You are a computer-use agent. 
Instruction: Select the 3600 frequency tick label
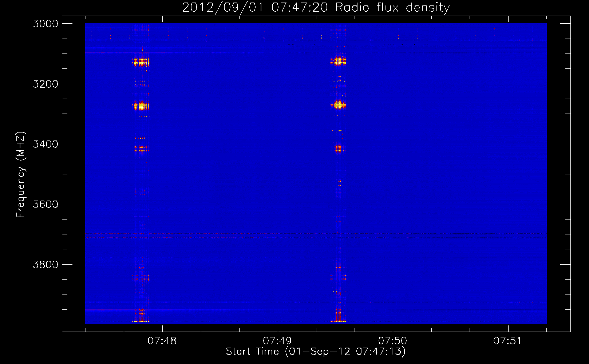point(46,204)
